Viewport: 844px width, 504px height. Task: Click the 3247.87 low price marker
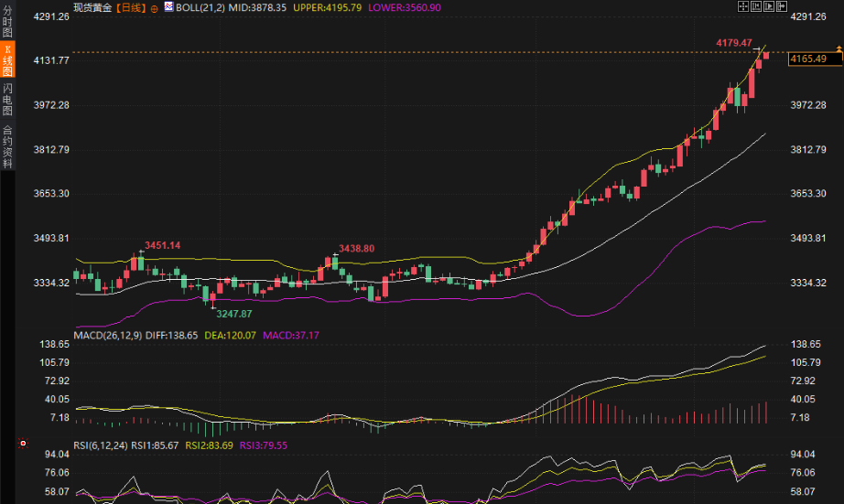click(233, 314)
